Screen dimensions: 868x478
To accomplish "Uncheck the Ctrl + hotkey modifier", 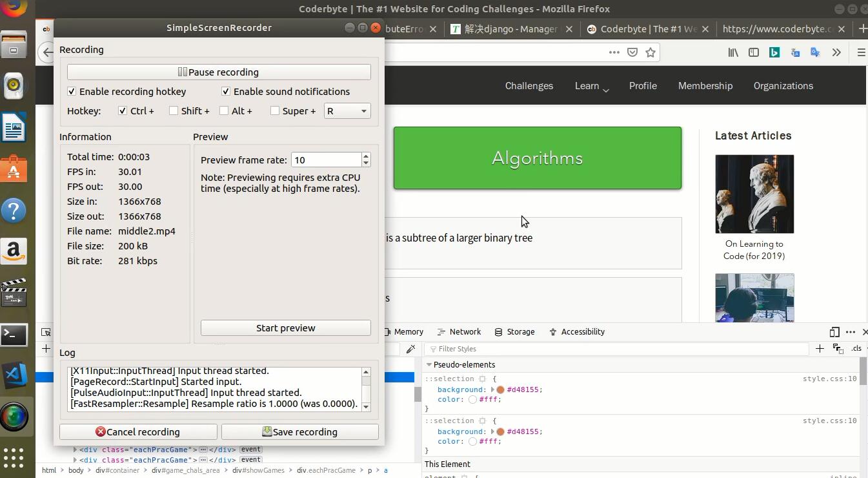I will [123, 111].
